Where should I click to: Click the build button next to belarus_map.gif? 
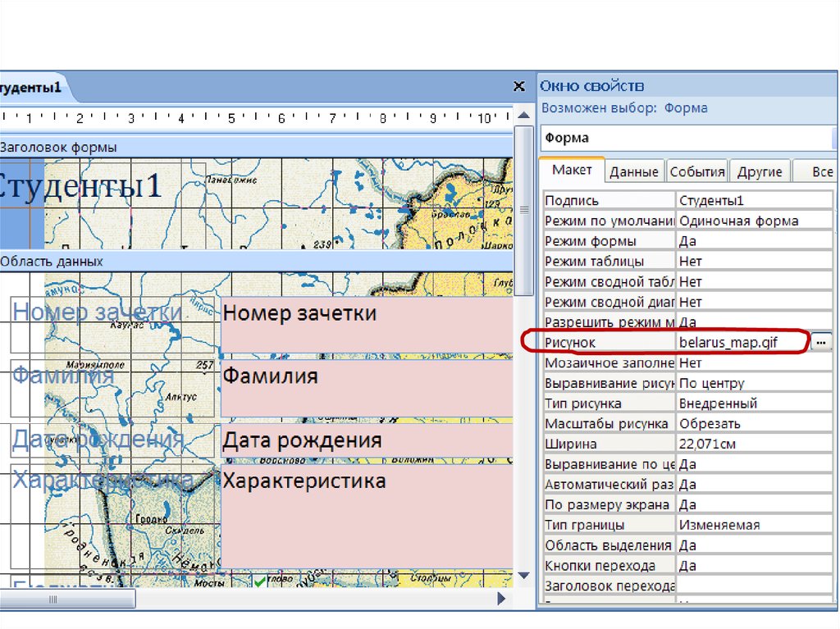click(821, 342)
